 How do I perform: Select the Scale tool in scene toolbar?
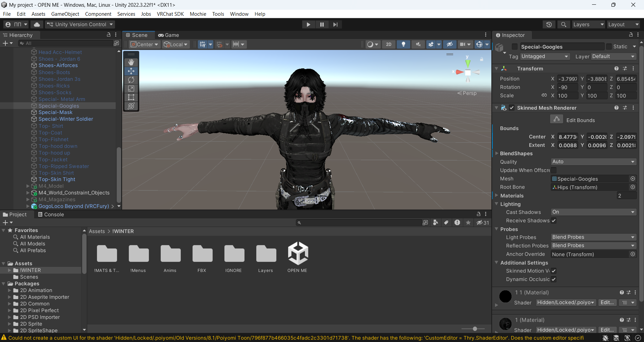point(131,89)
